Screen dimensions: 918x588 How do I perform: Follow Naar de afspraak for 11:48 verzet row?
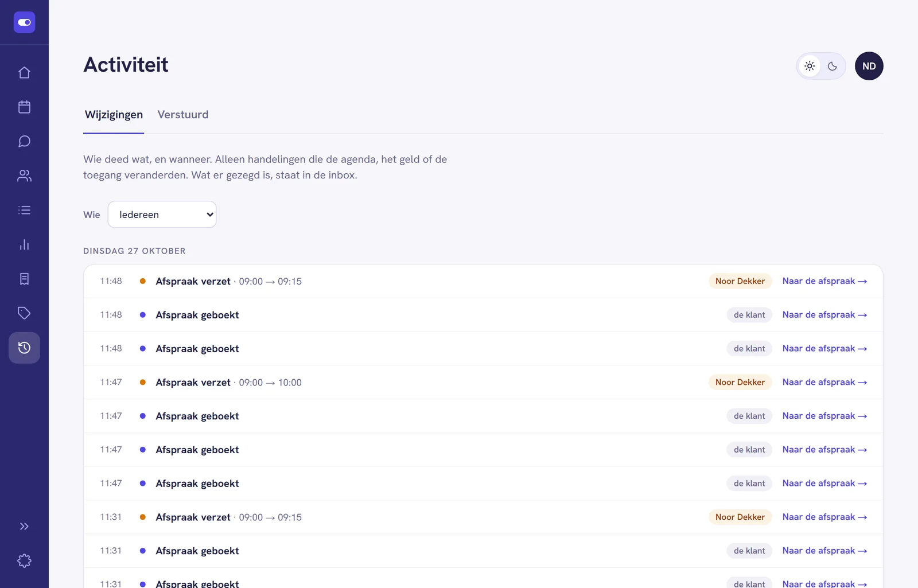pos(824,281)
